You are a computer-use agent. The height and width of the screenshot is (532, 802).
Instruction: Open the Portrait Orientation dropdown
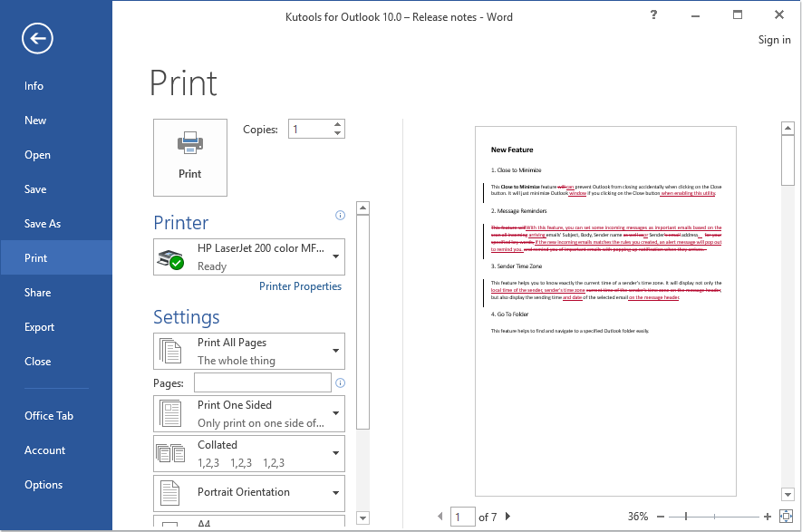248,493
